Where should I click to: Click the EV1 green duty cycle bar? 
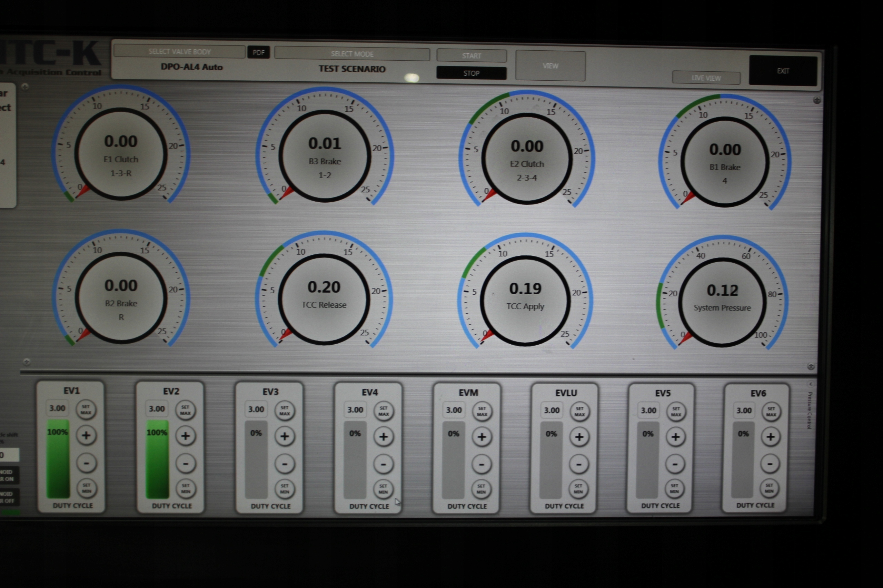point(58,459)
